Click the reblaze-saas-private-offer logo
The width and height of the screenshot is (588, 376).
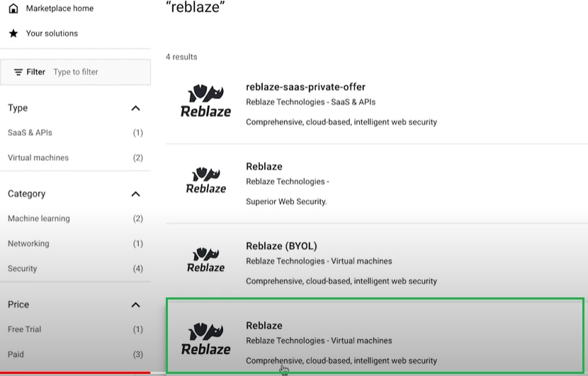tap(205, 101)
